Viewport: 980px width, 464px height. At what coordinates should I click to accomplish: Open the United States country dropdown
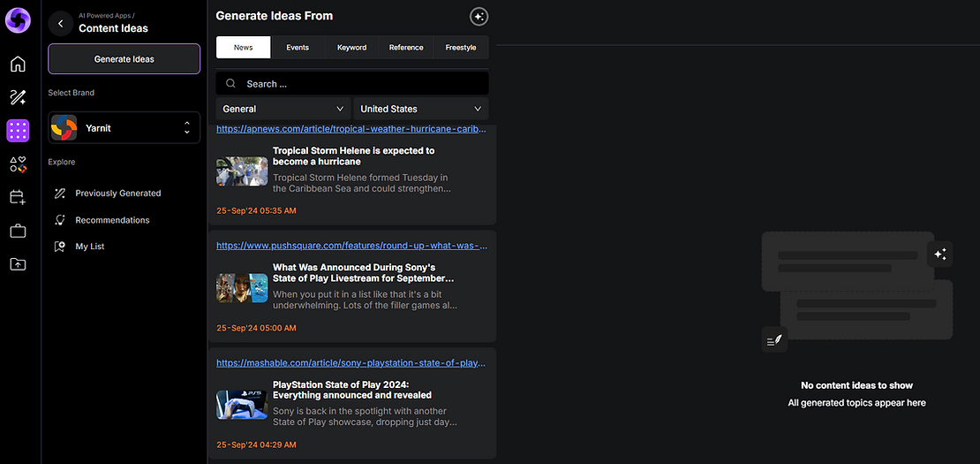tap(421, 109)
